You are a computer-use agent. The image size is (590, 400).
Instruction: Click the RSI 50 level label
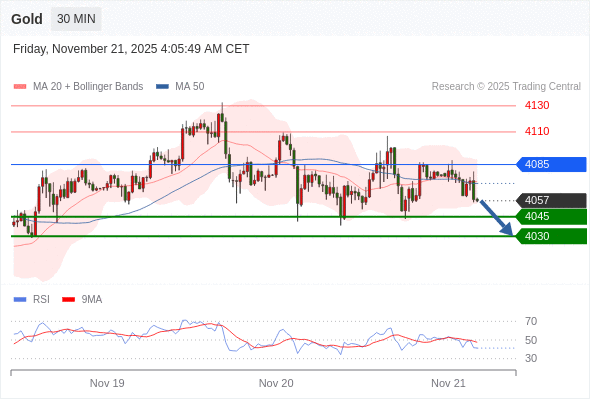(531, 340)
